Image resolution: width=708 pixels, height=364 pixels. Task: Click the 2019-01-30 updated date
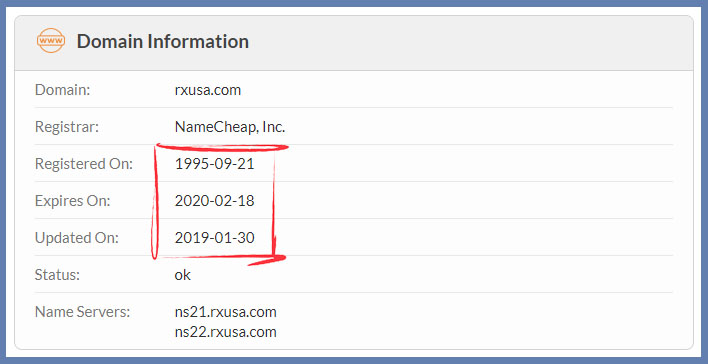214,238
